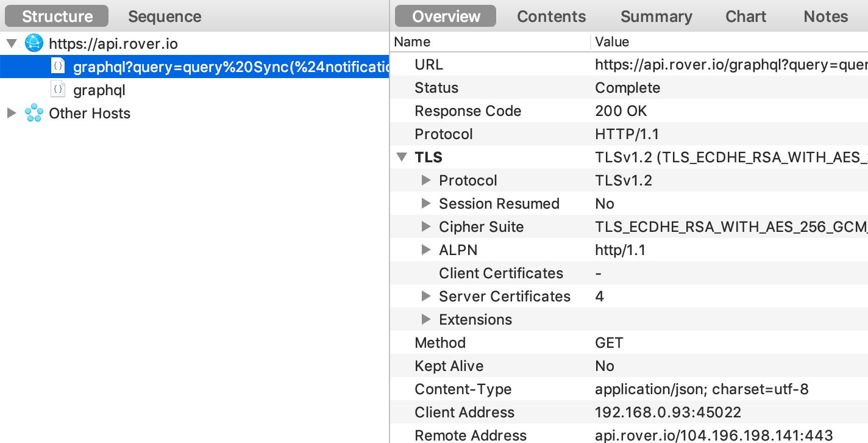Select the https://api.rover.io host label

[x=113, y=44]
